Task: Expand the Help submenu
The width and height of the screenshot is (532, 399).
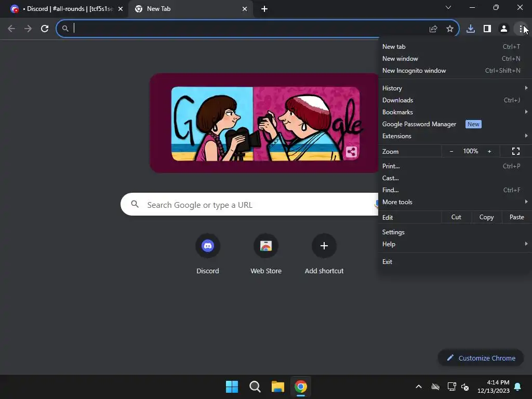Action: [x=455, y=244]
